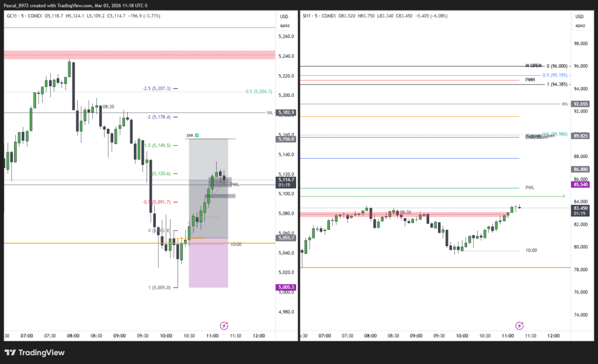The height and width of the screenshot is (364, 598).
Task: Select the pink supply zone on gold chart
Action: (139, 55)
